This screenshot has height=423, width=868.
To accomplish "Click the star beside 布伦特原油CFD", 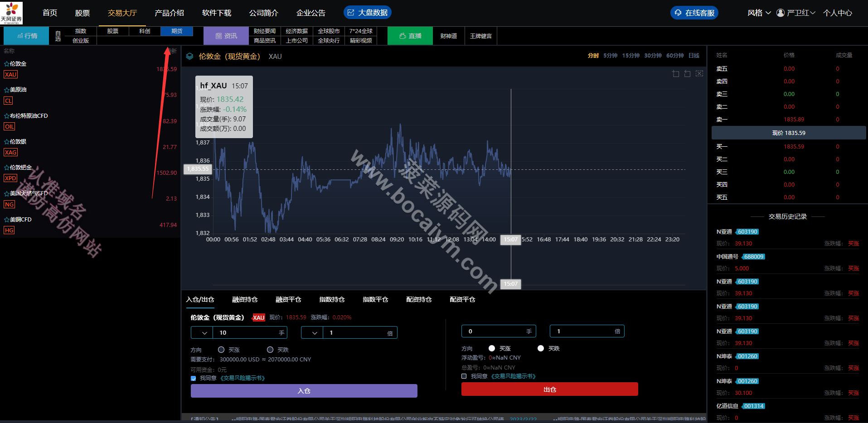I will (6, 116).
